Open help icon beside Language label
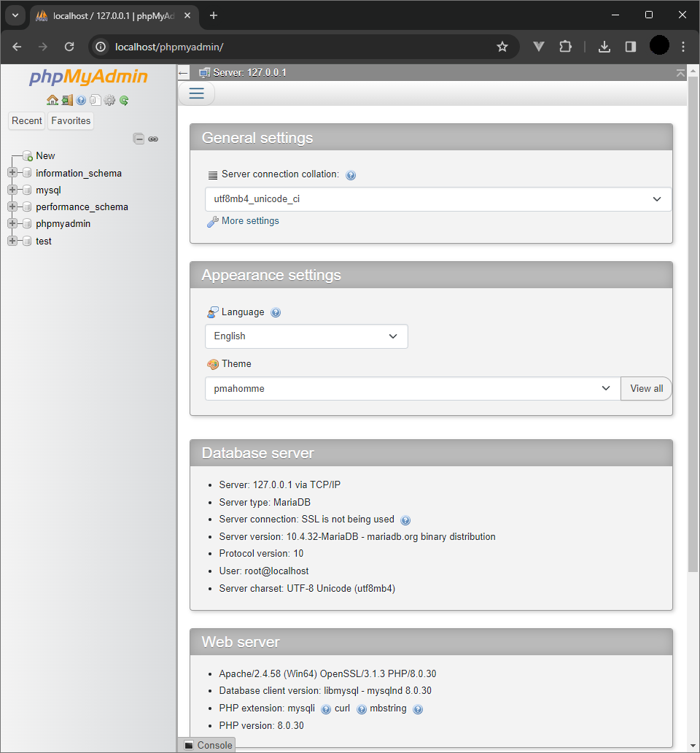Image resolution: width=700 pixels, height=753 pixels. click(276, 312)
